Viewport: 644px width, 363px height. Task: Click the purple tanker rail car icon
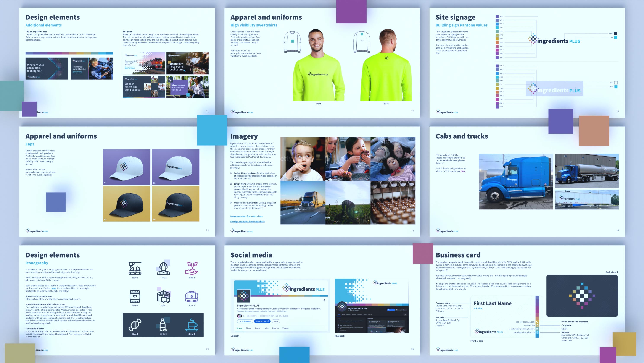tap(192, 297)
